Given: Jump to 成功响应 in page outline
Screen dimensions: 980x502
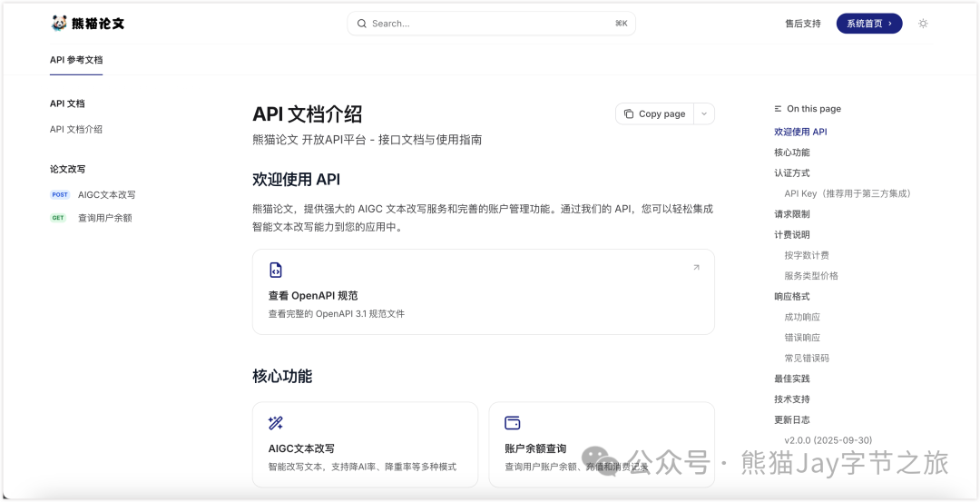Looking at the screenshot, I should coord(802,317).
